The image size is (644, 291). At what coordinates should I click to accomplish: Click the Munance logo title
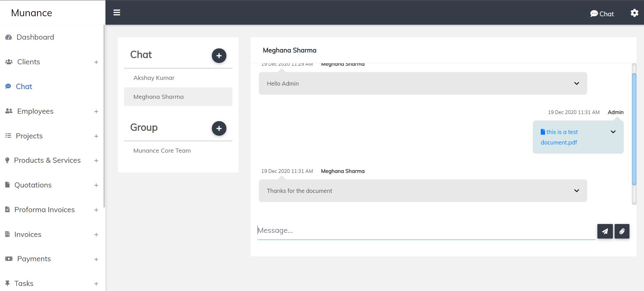(x=31, y=13)
